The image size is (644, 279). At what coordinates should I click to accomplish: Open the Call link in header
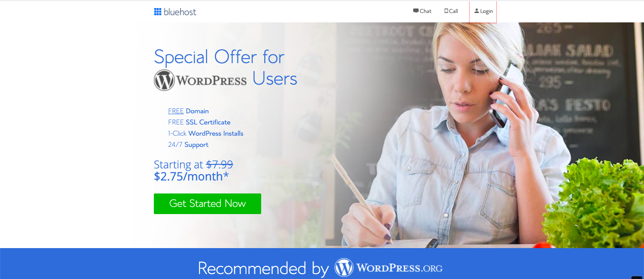pos(451,11)
